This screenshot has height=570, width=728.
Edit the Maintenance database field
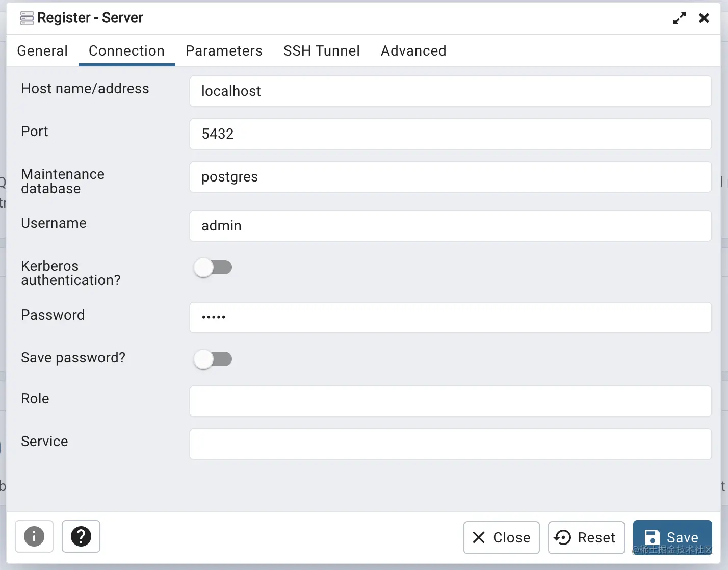(x=450, y=177)
